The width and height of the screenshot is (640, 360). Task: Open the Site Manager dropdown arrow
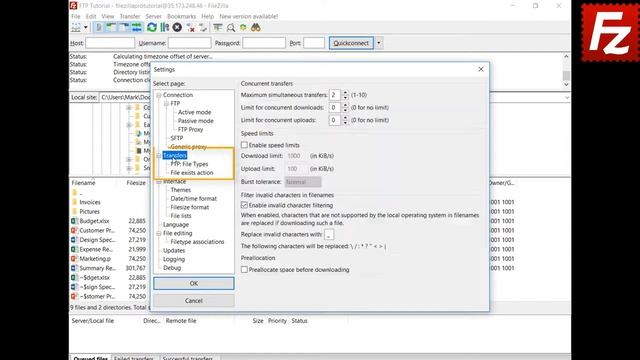86,28
